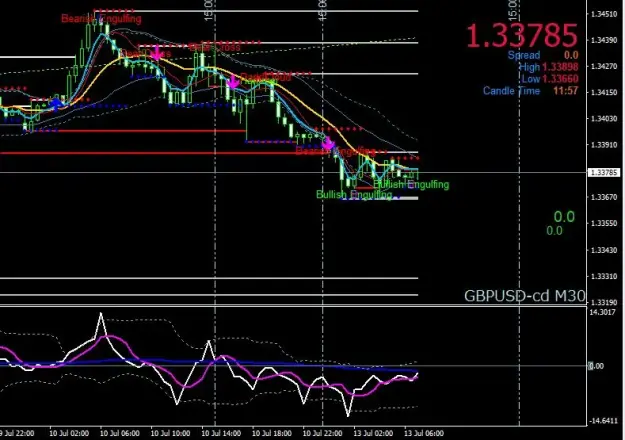
Task: Click the 1.34150 price axis label
Action: tap(603, 92)
